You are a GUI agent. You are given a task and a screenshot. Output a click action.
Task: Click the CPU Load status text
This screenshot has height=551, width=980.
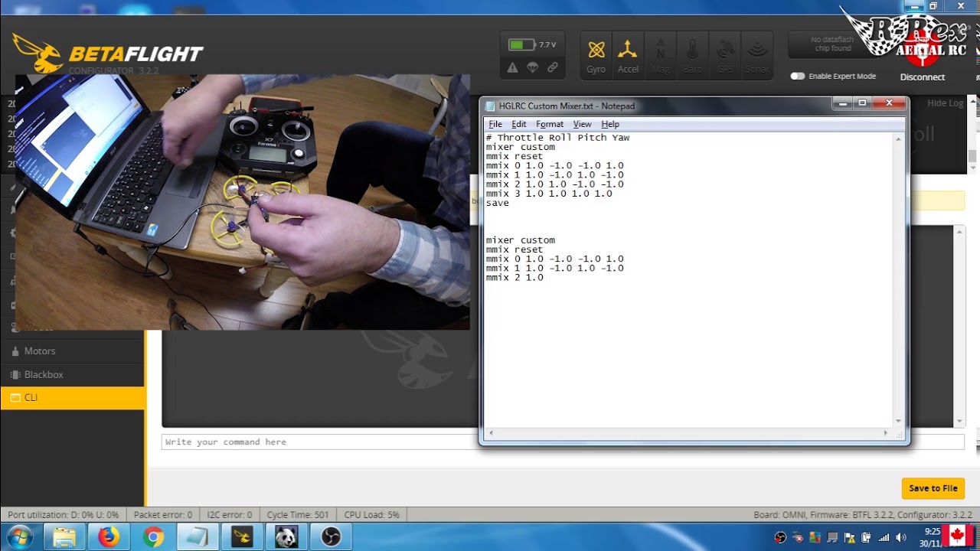(371, 515)
